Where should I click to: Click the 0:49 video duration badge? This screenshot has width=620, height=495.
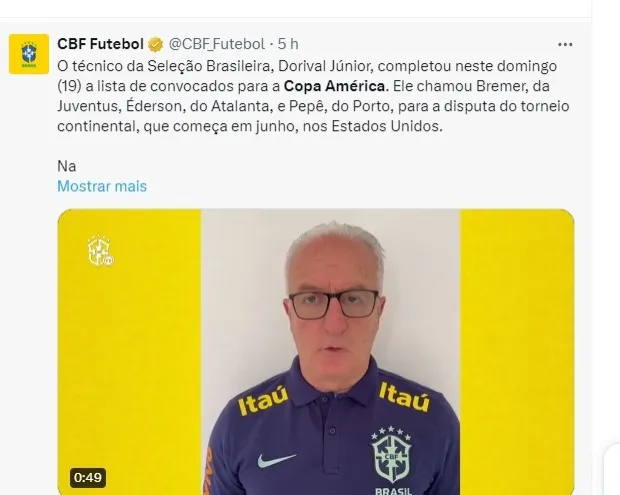pyautogui.click(x=88, y=478)
